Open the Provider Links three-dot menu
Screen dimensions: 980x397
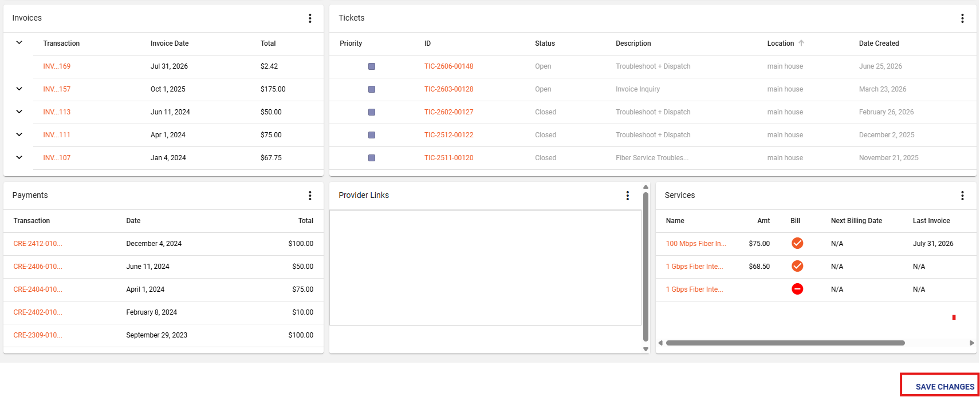click(628, 196)
